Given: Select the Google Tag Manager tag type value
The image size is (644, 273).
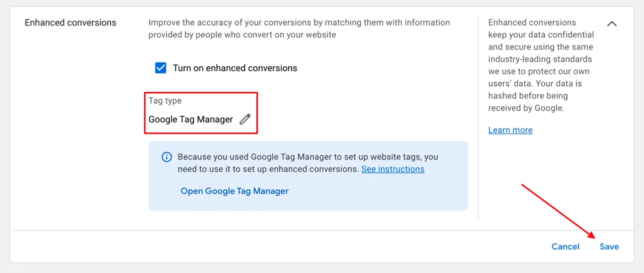Looking at the screenshot, I should pyautogui.click(x=190, y=119).
